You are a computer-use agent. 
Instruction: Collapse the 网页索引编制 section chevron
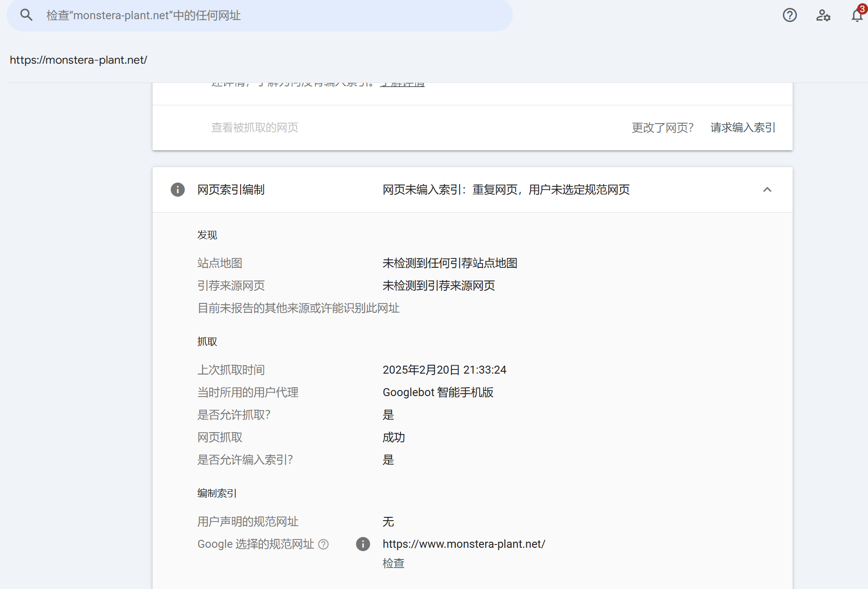pos(767,190)
